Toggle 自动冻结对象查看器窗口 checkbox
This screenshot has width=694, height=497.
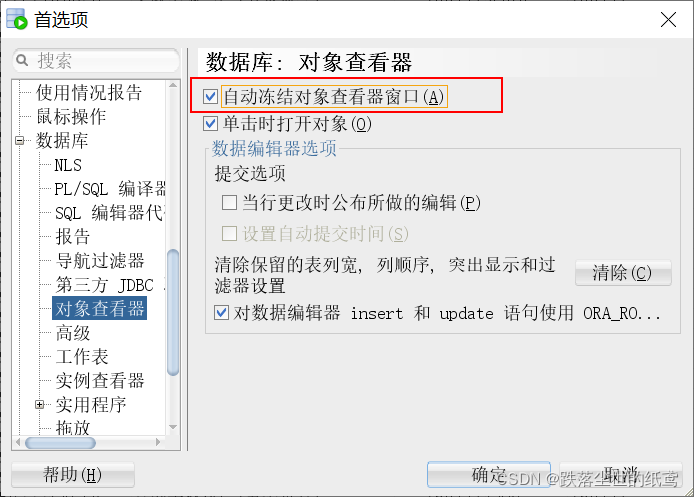(x=210, y=96)
